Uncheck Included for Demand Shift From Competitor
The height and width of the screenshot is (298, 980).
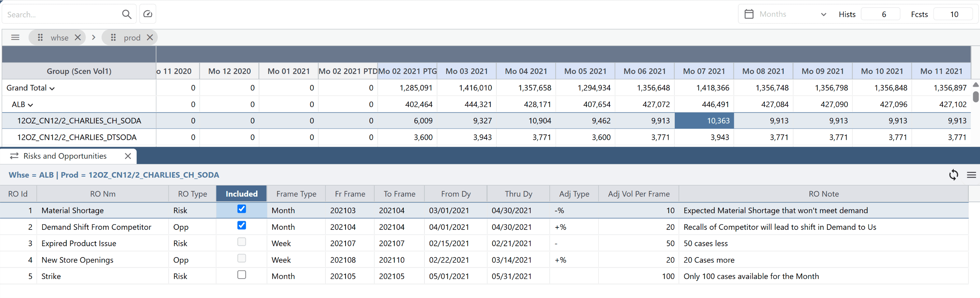[x=241, y=225]
